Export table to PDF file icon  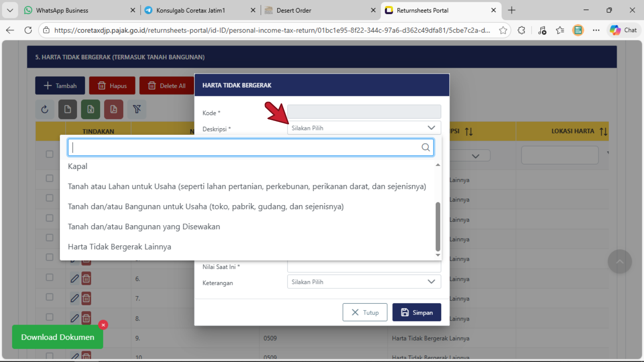pyautogui.click(x=114, y=109)
